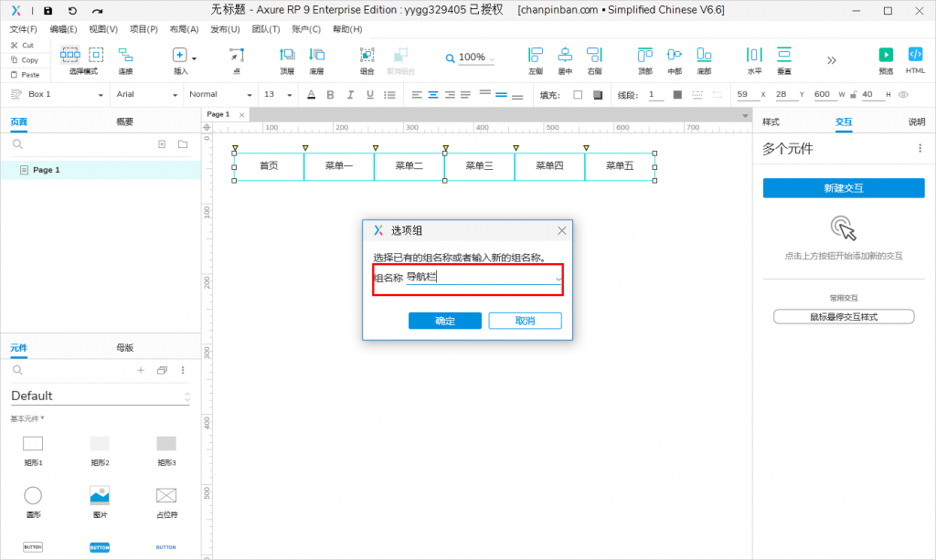Click the text color swatch under letter A
Image resolution: width=936 pixels, height=560 pixels.
click(x=311, y=94)
